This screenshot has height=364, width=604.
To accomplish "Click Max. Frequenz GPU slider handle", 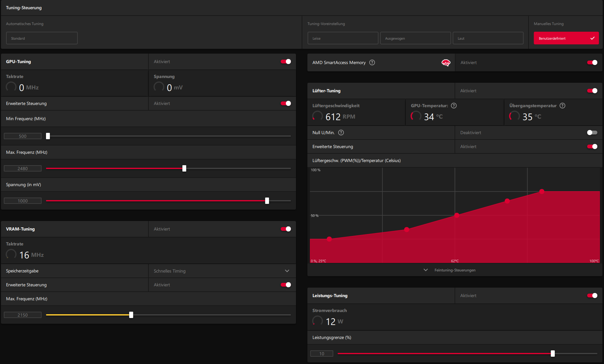I will pyautogui.click(x=184, y=168).
